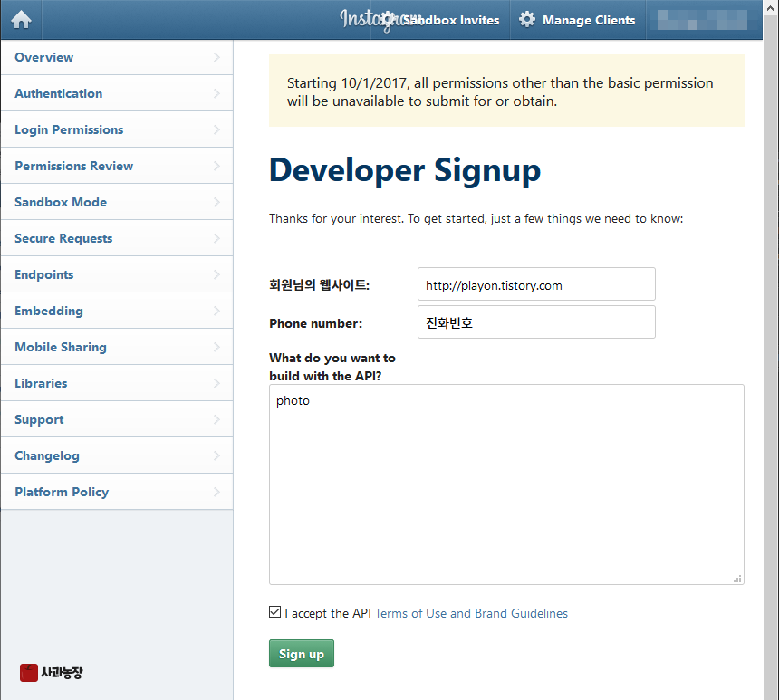Open the Authentication sidebar section
Screen dimensions: 779x700
117,93
